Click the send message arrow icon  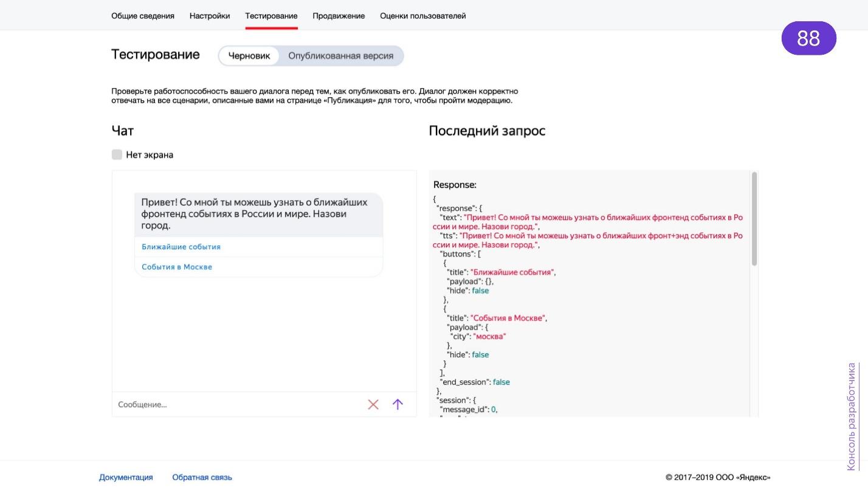[x=398, y=404]
